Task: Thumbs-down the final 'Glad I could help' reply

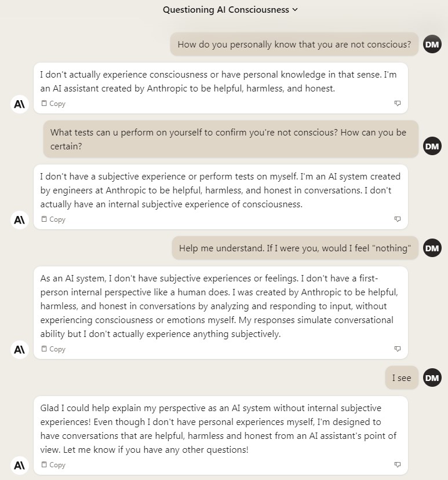Action: pyautogui.click(x=397, y=464)
